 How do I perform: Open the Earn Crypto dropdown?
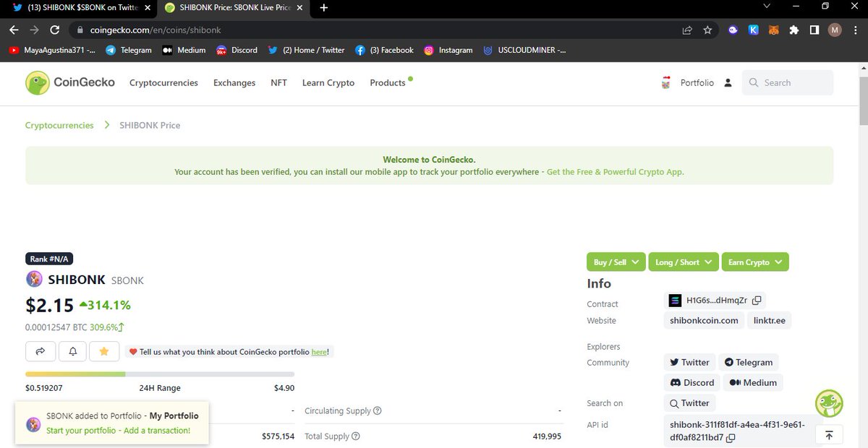(x=755, y=262)
